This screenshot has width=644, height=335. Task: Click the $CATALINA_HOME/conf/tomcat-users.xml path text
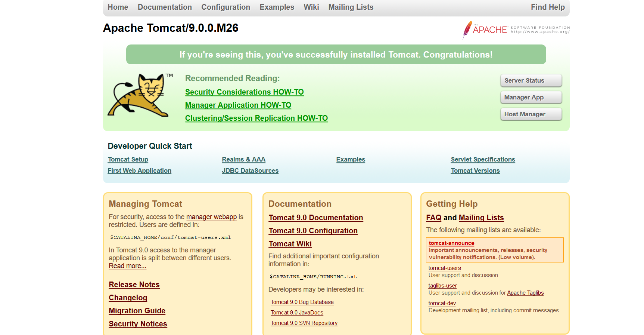pyautogui.click(x=170, y=237)
